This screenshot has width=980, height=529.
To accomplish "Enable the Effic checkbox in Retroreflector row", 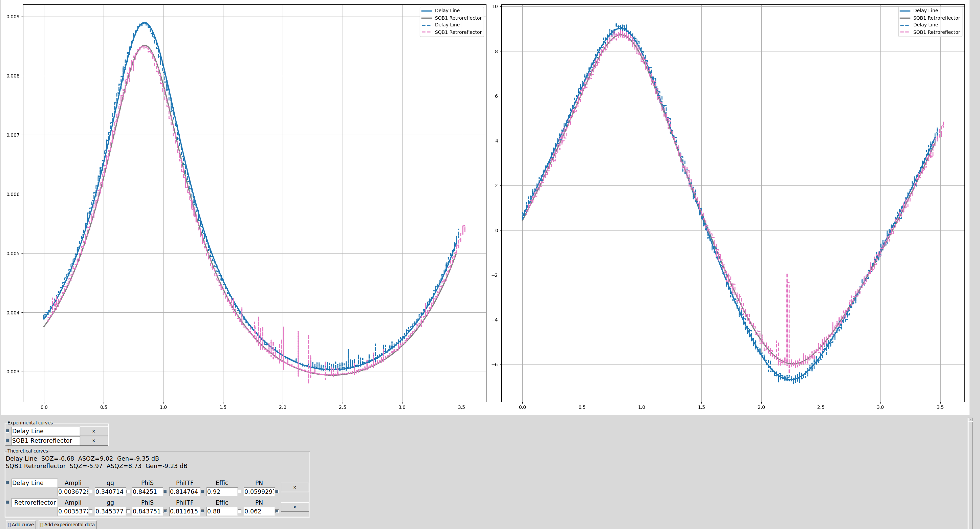I will coord(240,511).
